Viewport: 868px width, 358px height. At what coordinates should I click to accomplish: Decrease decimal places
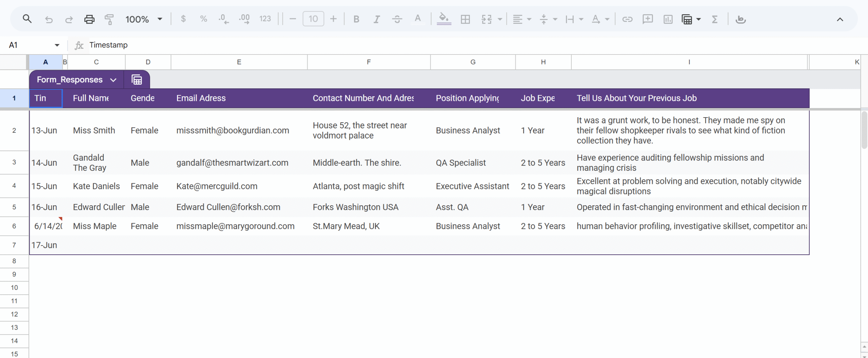224,19
